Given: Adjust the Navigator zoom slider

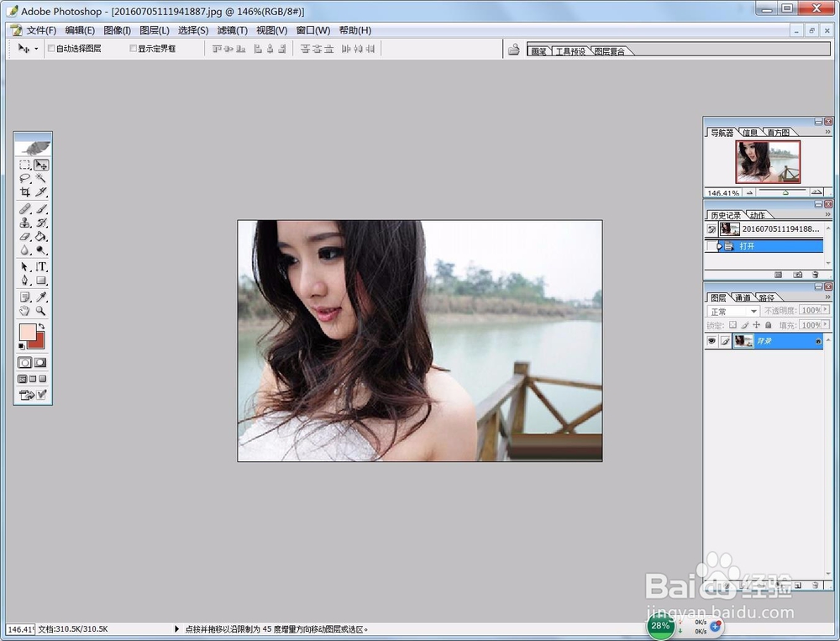Looking at the screenshot, I should (785, 192).
